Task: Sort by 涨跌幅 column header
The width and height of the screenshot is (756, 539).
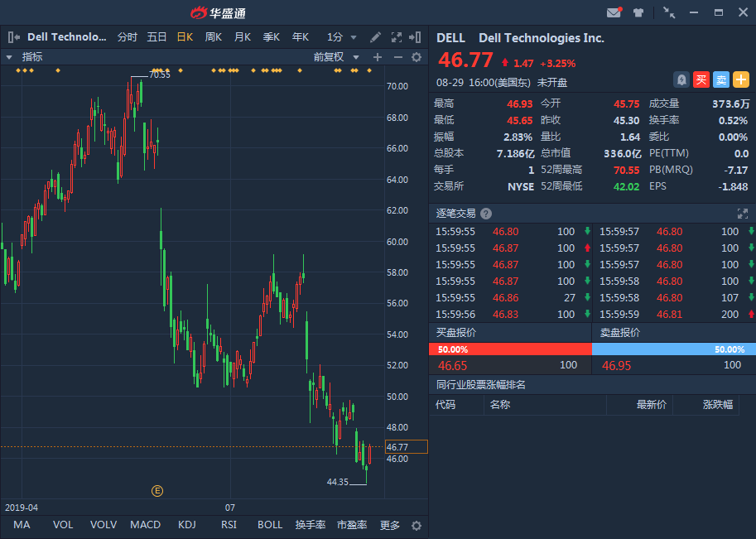Action: pos(717,405)
